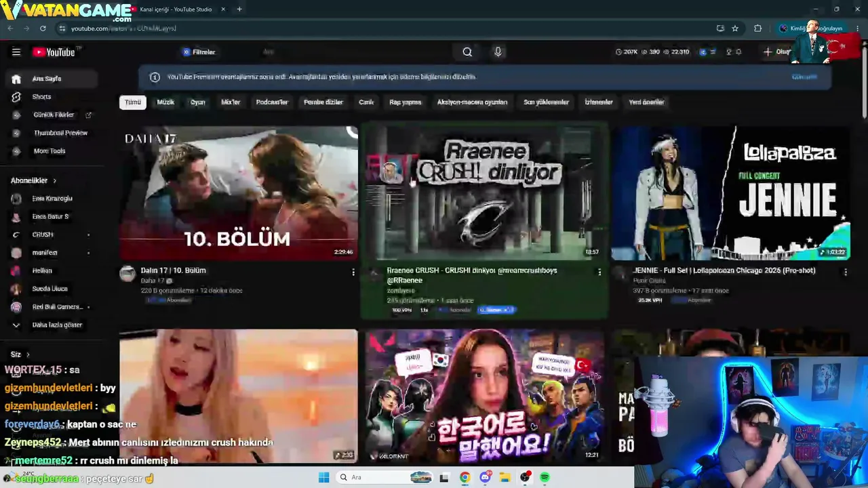868x488 pixels.
Task: Click the title 'Dahа 17 | 10. Bölüm'
Action: pyautogui.click(x=173, y=270)
